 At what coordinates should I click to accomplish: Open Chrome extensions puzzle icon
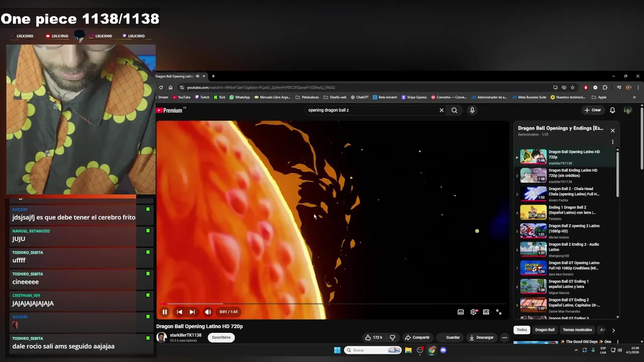[605, 87]
